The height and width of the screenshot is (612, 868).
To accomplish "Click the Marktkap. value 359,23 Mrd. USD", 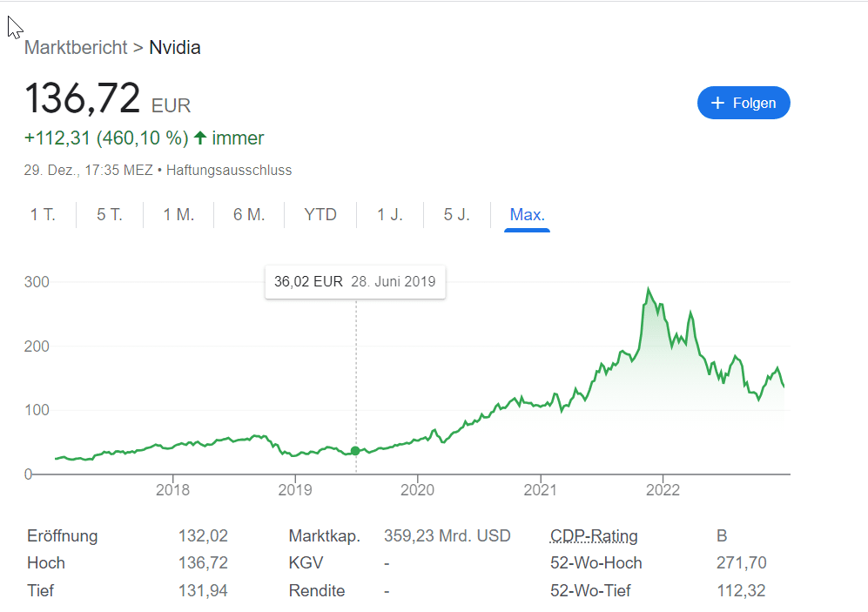I will (x=447, y=535).
